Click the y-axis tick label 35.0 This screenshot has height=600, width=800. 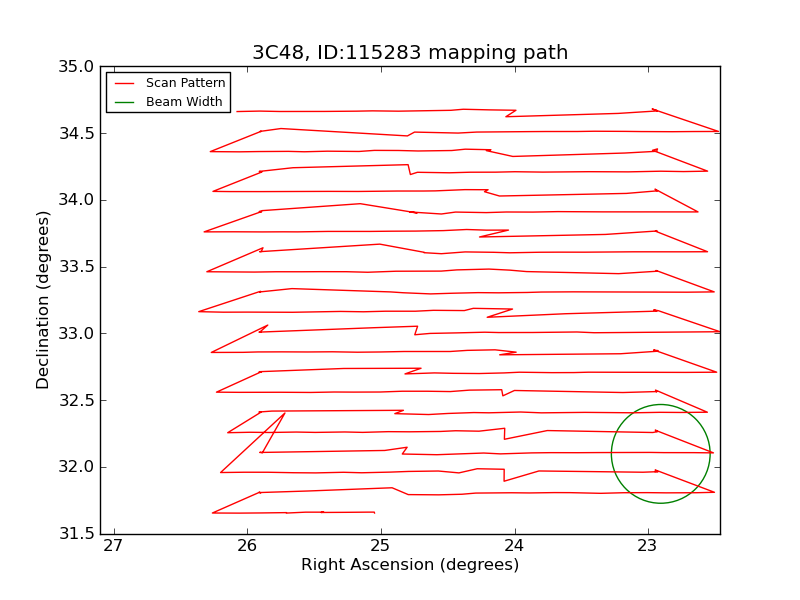click(x=77, y=67)
